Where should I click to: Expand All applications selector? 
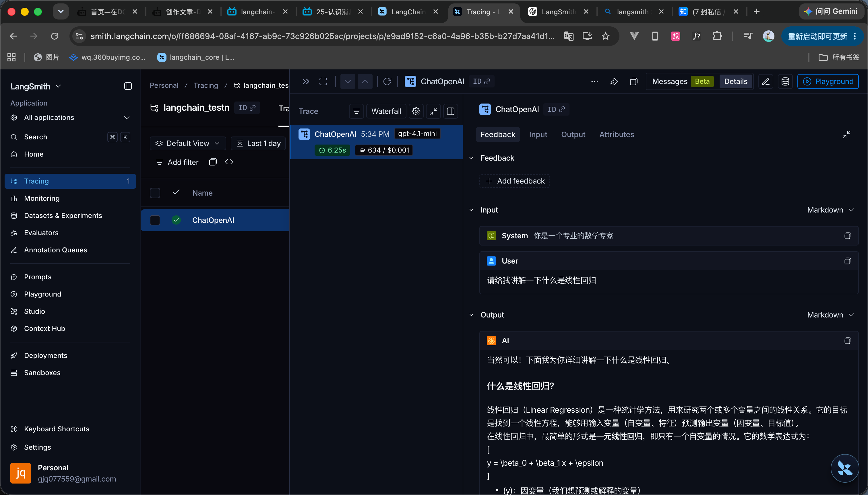[x=70, y=118]
